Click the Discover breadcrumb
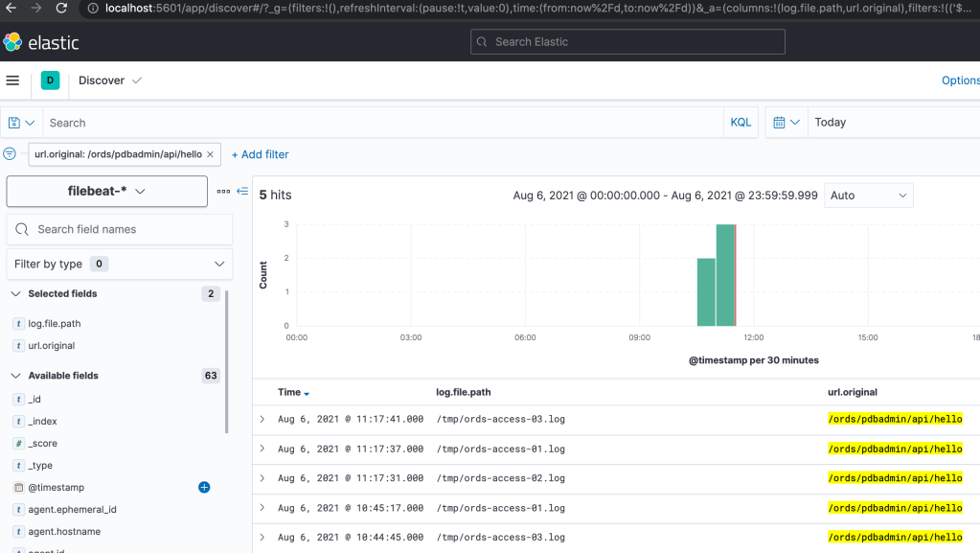 pyautogui.click(x=103, y=81)
